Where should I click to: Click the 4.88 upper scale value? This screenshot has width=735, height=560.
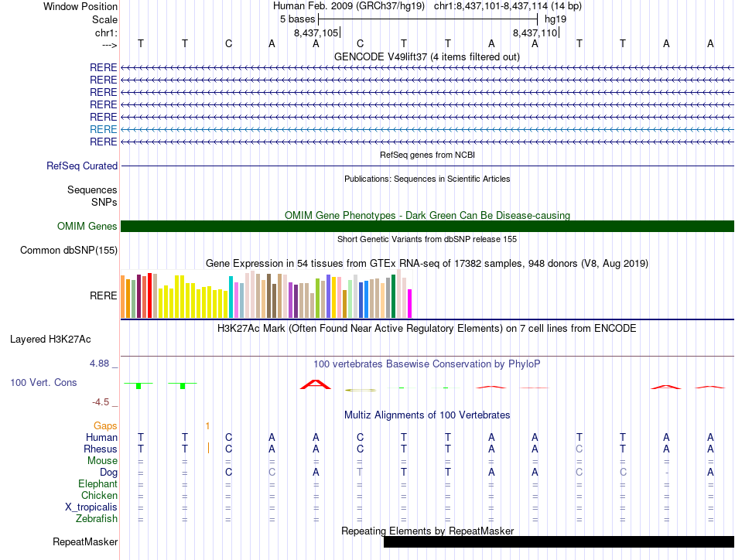[x=99, y=364]
